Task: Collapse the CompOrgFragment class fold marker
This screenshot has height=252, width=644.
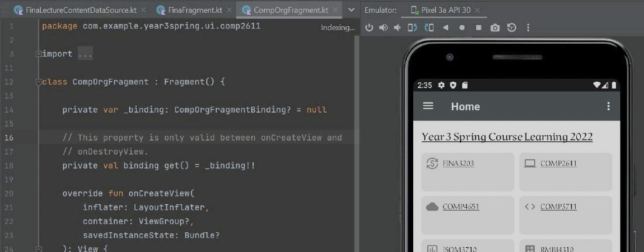Action: click(39, 82)
